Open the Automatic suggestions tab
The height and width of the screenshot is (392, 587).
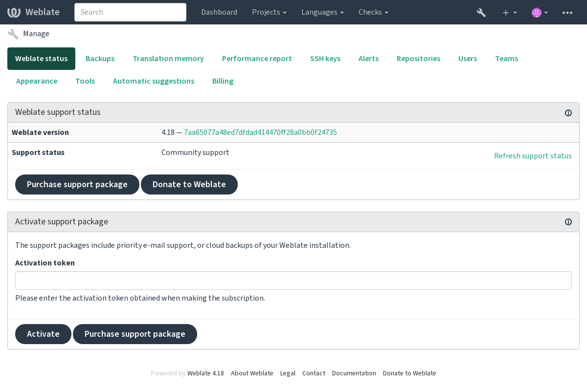(154, 81)
